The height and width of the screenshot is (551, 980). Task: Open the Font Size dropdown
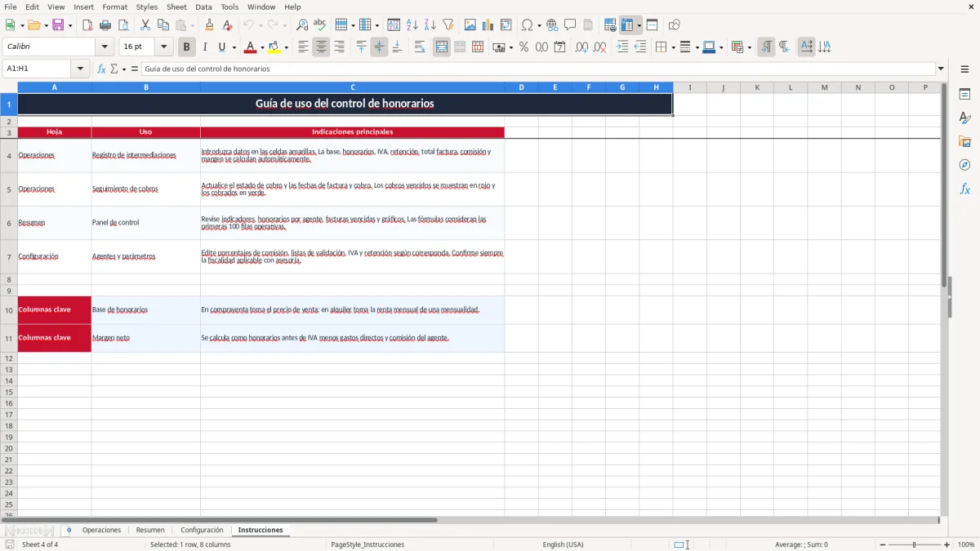(x=164, y=47)
